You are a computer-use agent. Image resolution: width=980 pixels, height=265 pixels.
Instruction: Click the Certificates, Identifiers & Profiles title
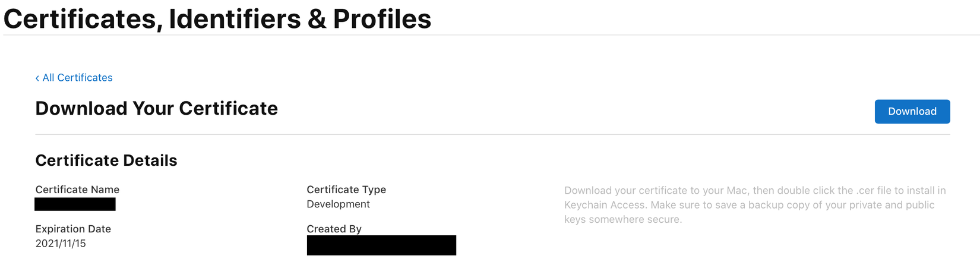point(217,19)
